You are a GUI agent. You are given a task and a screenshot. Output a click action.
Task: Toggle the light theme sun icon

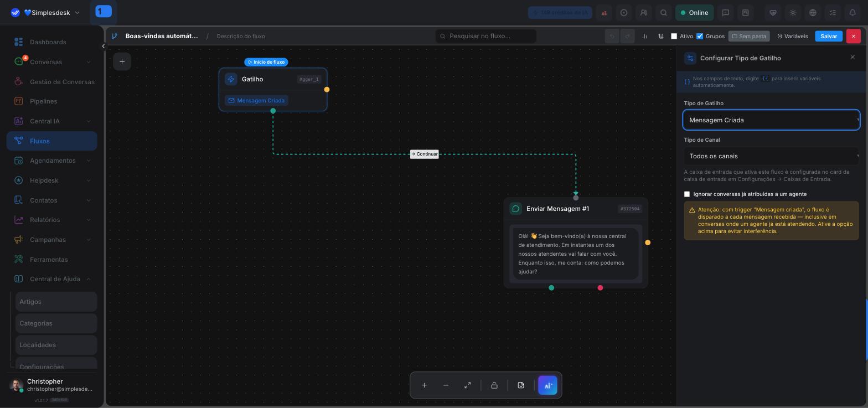[793, 13]
